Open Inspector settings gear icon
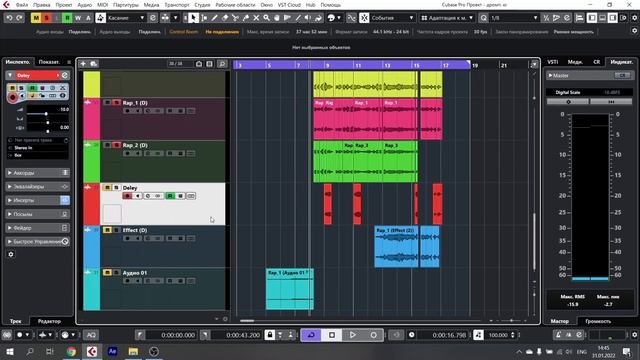Viewport: 640px width, 360px height. tap(11, 254)
